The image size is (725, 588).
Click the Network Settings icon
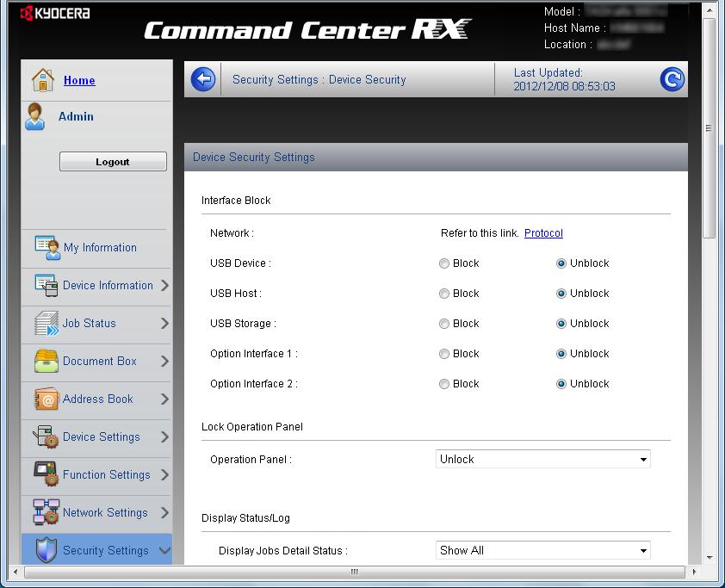tap(46, 512)
